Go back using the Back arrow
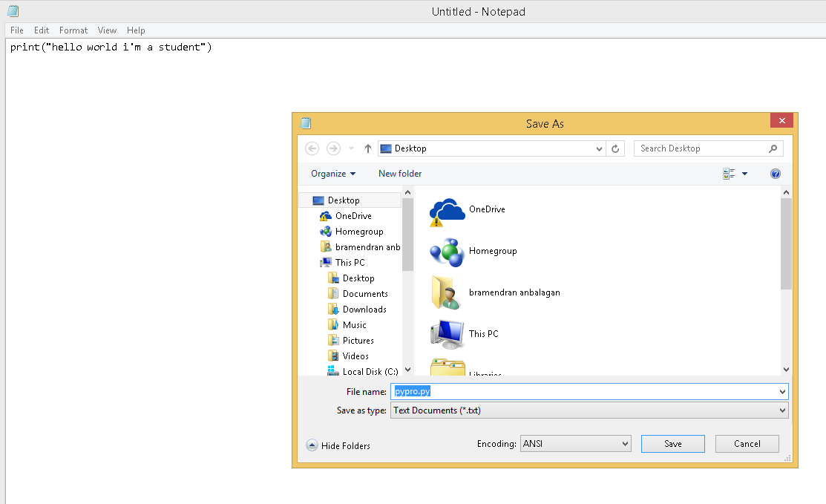Screen dimensions: 826x504 312,148
